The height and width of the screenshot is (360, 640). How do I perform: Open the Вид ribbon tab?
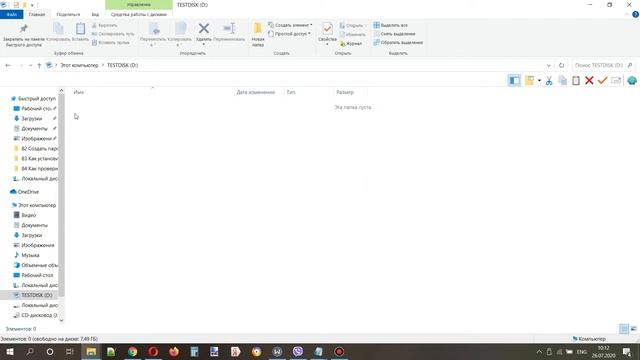[95, 14]
